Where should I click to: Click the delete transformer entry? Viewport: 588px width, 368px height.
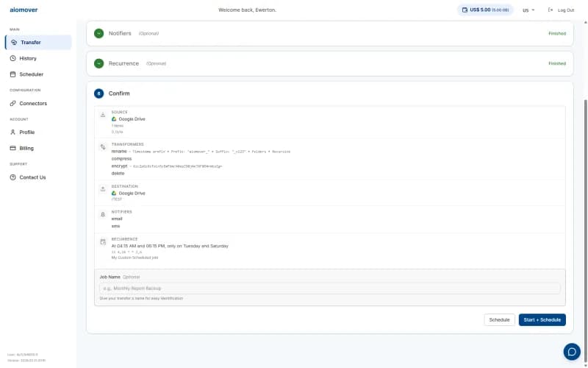coord(118,174)
